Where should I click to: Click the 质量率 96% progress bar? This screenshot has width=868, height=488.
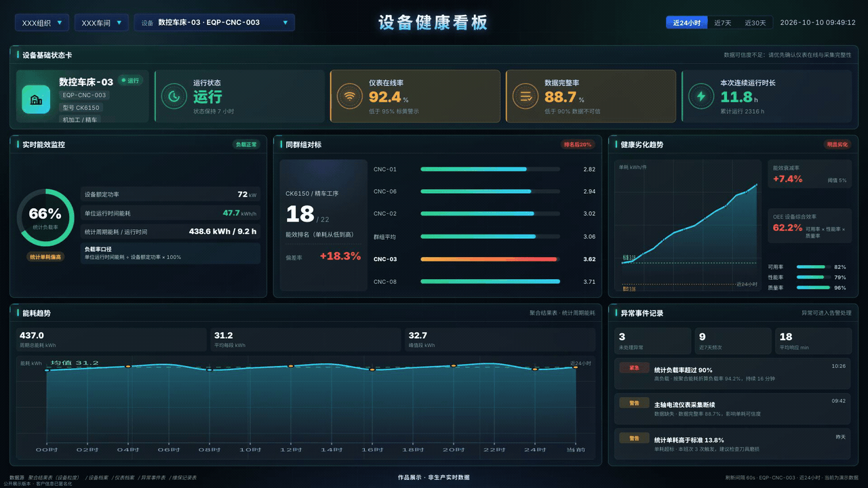[813, 287]
